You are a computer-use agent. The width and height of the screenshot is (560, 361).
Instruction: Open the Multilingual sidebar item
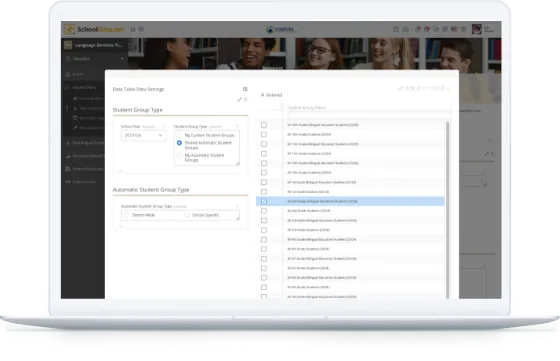pos(85,143)
